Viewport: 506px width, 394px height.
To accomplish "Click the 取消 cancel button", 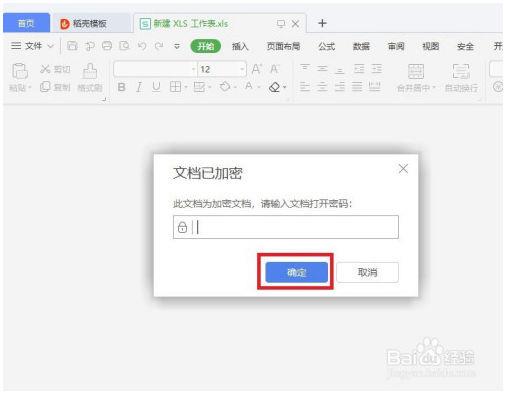I will pos(367,272).
